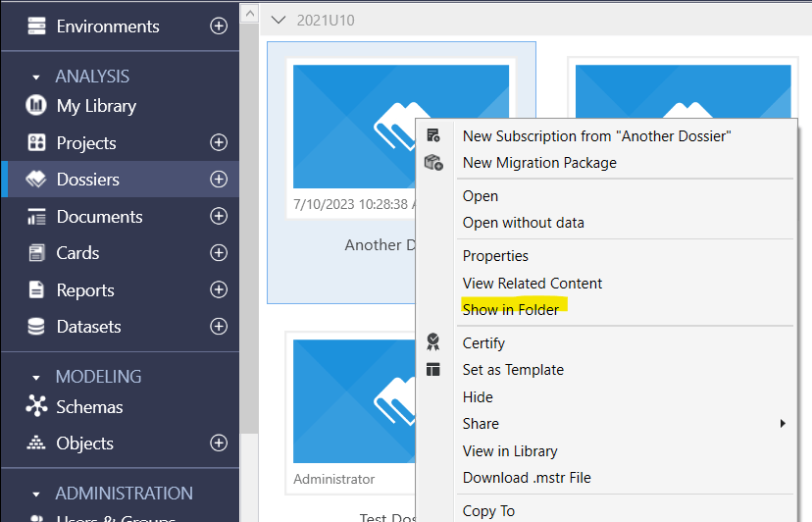Create new document via plus icon

pos(219,217)
